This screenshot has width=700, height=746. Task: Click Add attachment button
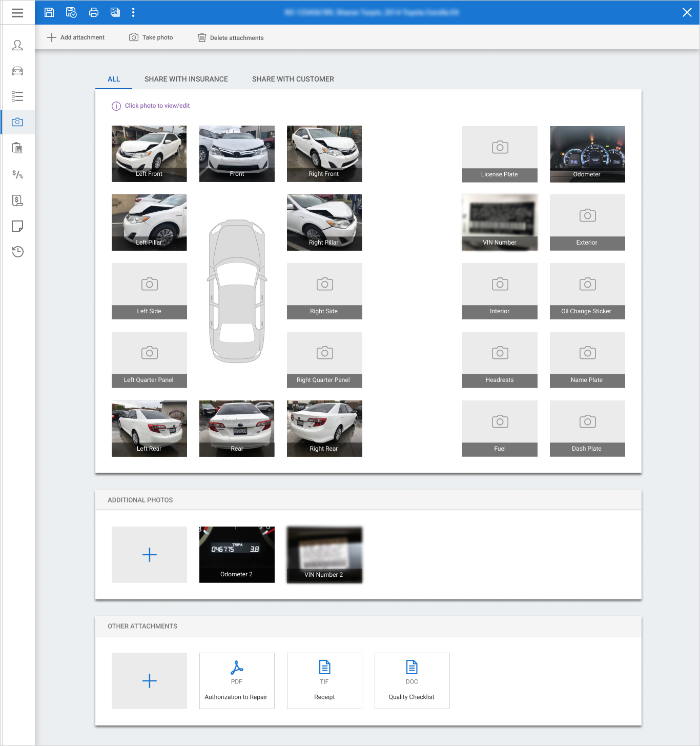[x=76, y=37]
